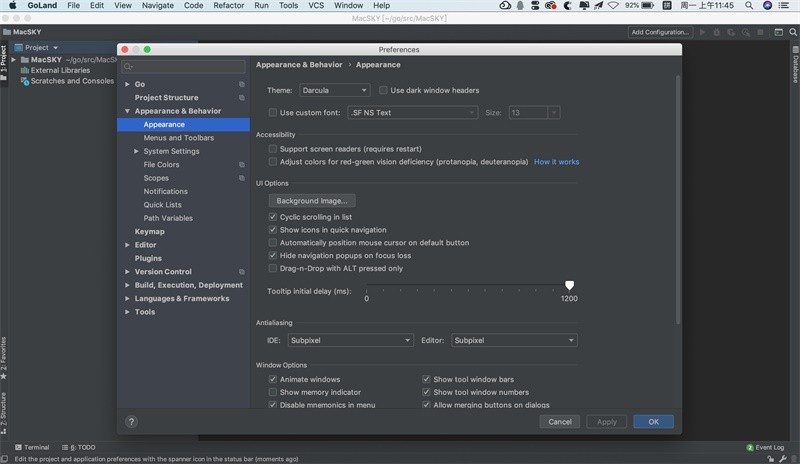The height and width of the screenshot is (464, 800).
Task: Click the preferences pane vertical scrollbar
Action: 678,199
